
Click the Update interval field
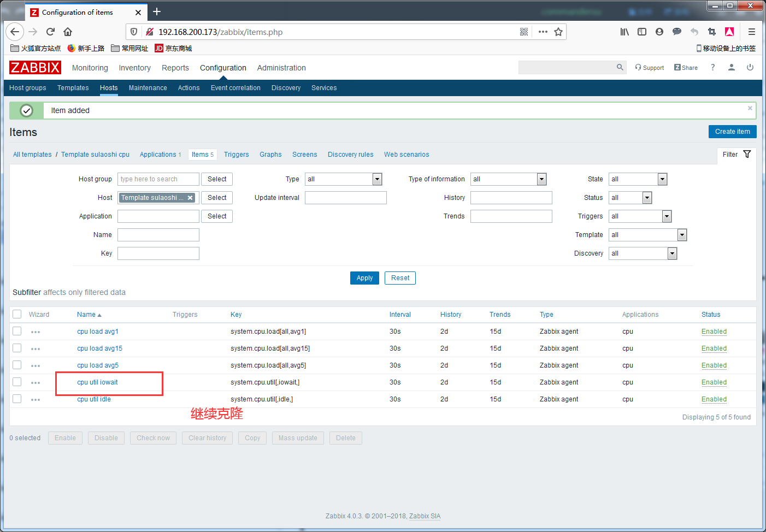point(346,198)
